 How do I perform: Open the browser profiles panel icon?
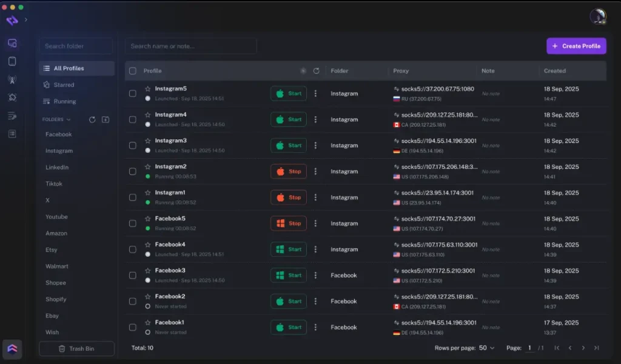click(12, 44)
